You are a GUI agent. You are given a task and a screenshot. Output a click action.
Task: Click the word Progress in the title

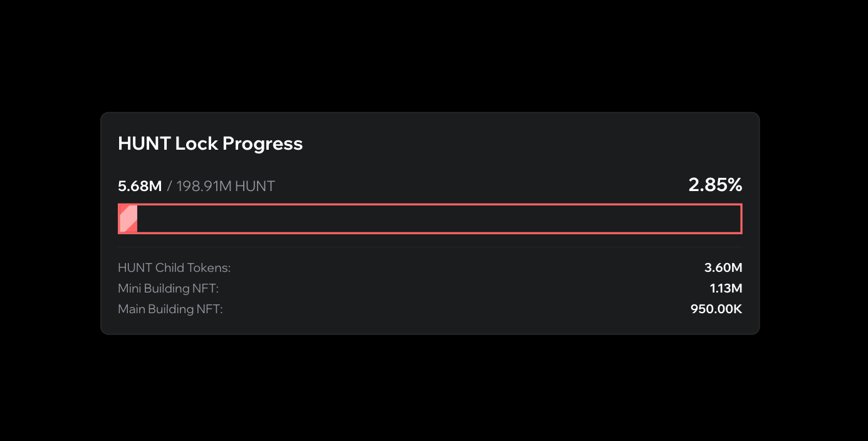point(263,143)
